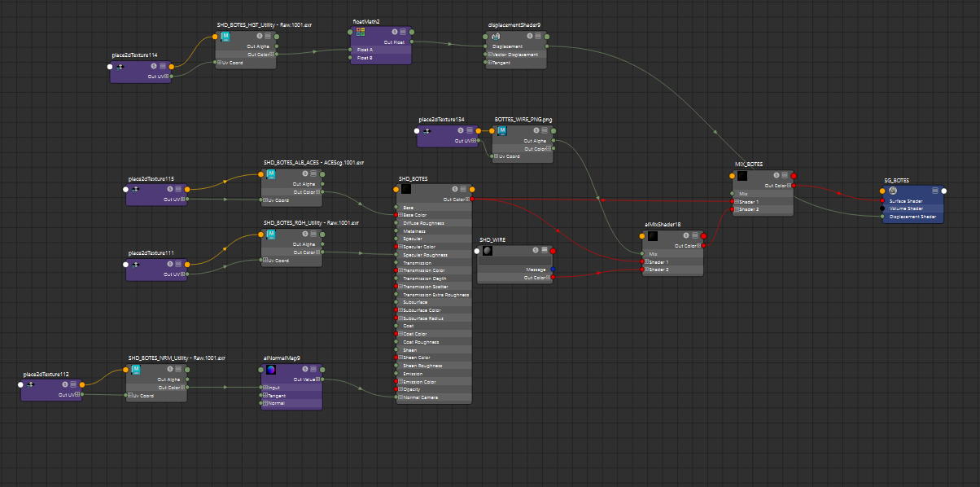Expand Out Color on SHD_WIRE node

tap(547, 277)
